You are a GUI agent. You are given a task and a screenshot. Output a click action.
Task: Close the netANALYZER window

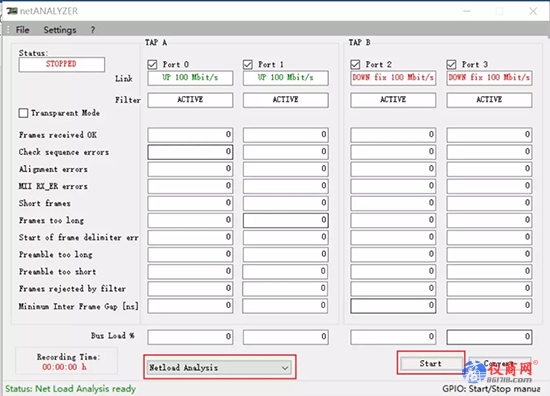coord(533,11)
